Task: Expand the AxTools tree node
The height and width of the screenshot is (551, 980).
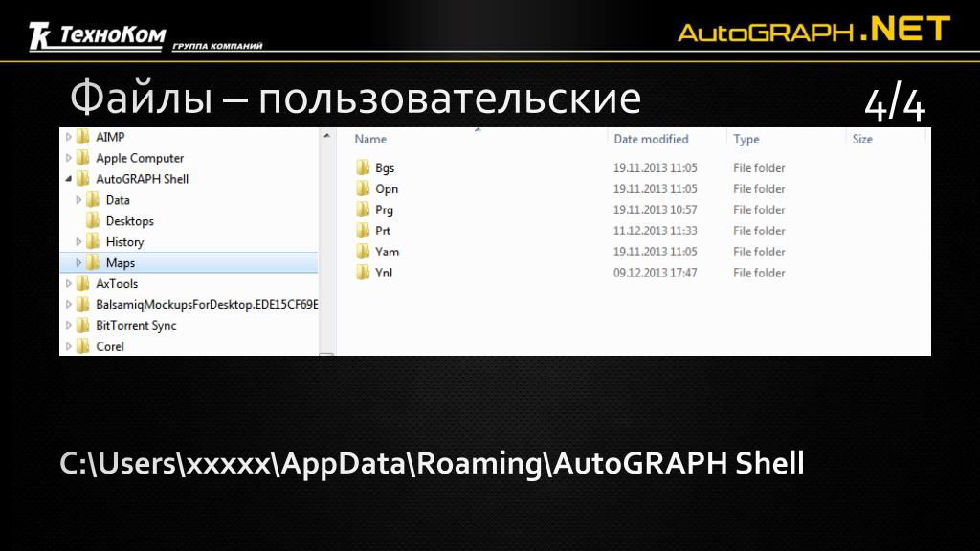Action: 69,283
